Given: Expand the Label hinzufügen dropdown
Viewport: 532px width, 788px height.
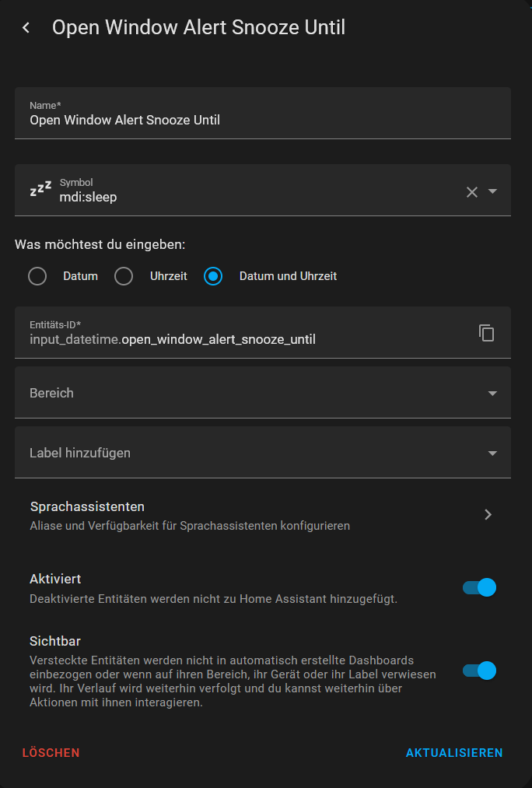Looking at the screenshot, I should click(x=492, y=453).
